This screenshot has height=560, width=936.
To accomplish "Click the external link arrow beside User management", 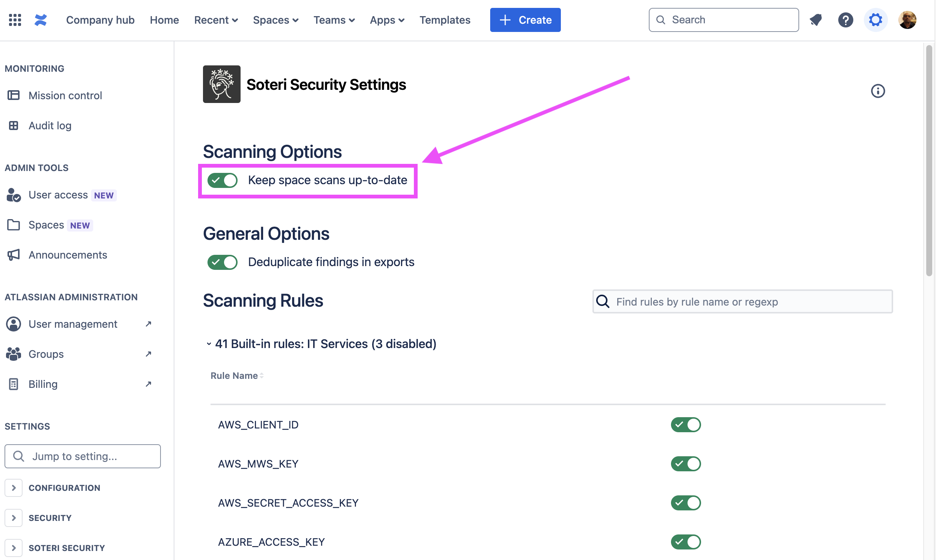I will tap(148, 324).
